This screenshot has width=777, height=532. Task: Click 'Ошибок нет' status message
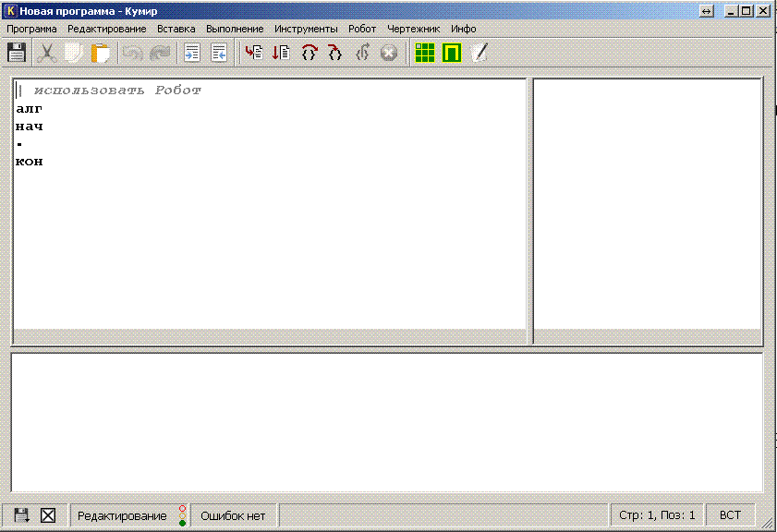coord(233,515)
